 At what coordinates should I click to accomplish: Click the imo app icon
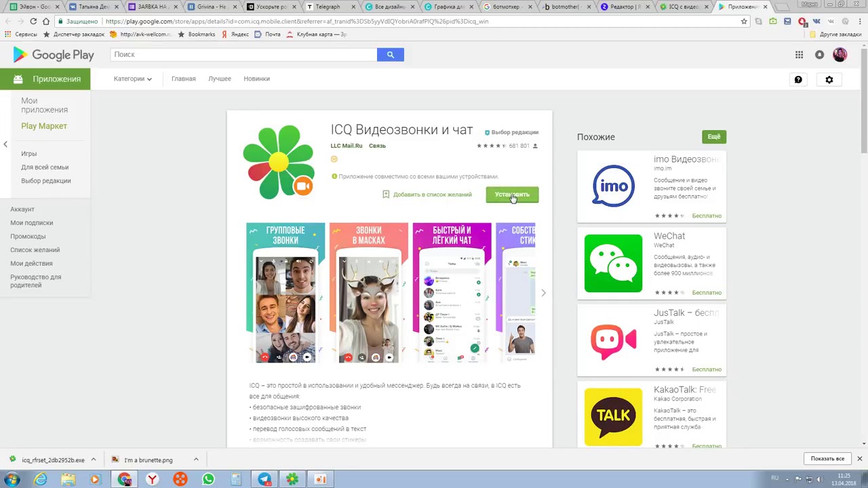[613, 186]
